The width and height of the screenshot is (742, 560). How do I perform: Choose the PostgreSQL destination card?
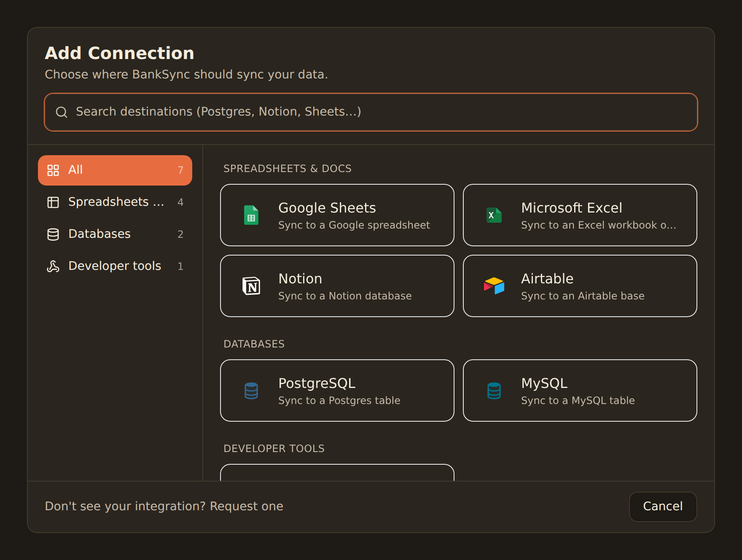pyautogui.click(x=337, y=390)
